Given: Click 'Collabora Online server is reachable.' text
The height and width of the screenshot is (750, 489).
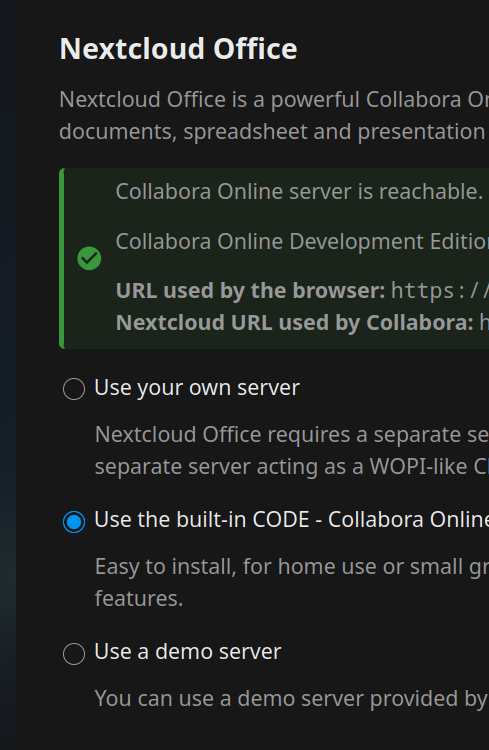Looking at the screenshot, I should pyautogui.click(x=299, y=192).
